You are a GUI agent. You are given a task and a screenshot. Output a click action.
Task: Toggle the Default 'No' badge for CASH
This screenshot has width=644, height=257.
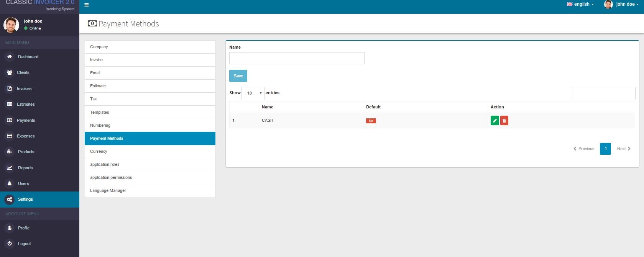click(x=371, y=121)
